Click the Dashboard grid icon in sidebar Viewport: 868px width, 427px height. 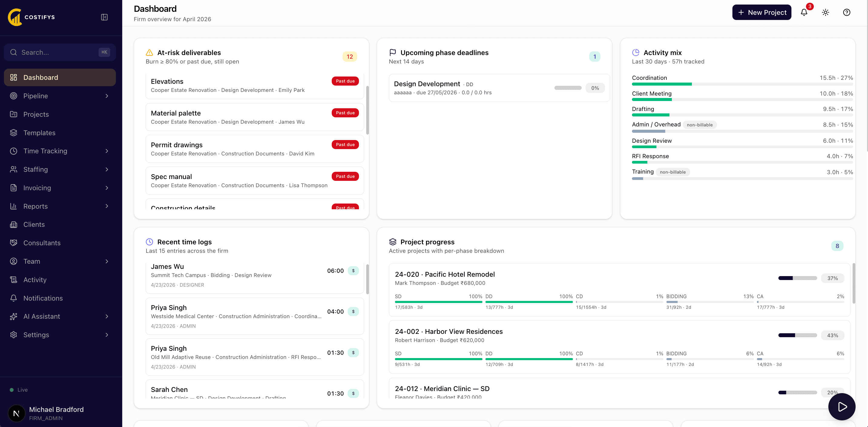coord(14,77)
